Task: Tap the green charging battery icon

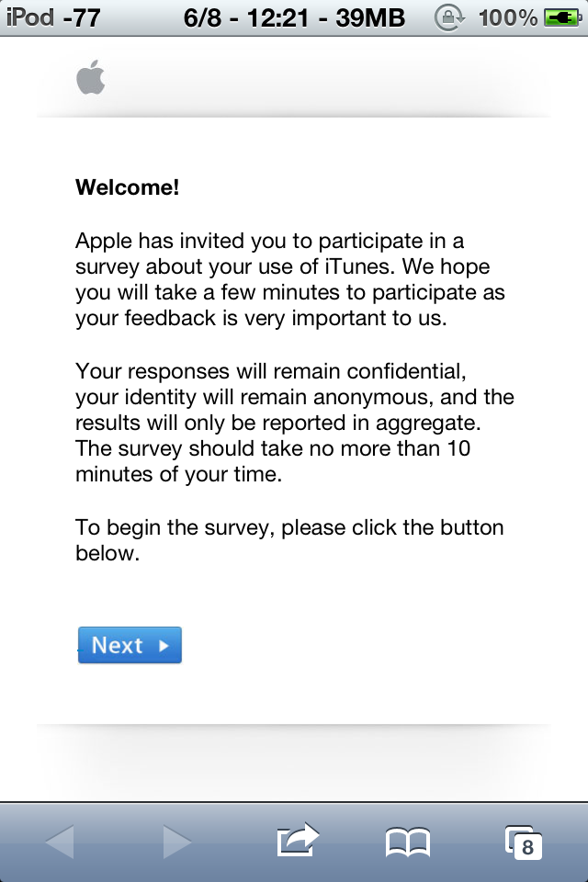Action: [563, 18]
